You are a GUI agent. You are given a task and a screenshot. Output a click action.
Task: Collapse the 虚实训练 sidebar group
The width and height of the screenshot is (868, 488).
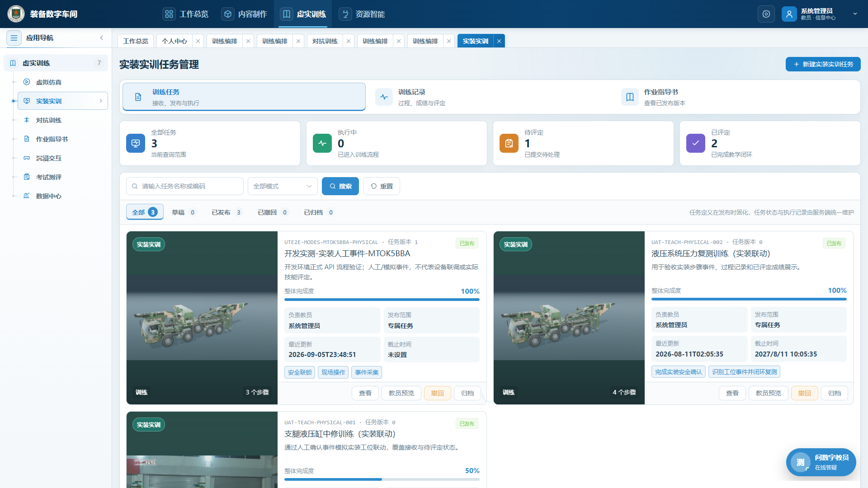pos(56,63)
